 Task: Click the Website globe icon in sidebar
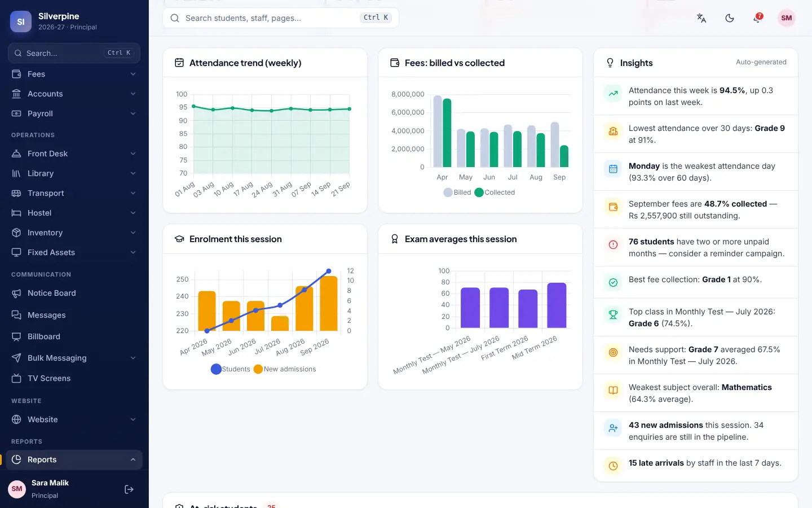click(x=16, y=419)
